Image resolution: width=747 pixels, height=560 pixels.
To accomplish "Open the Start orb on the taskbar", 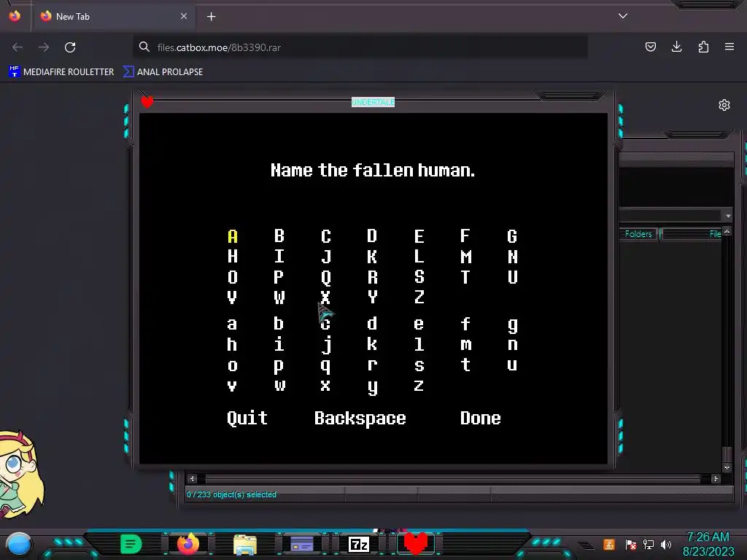I will 18,544.
